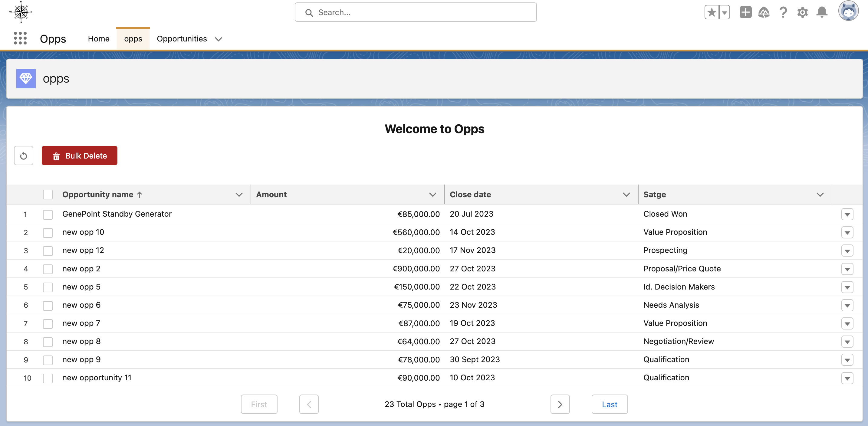868x426 pixels.
Task: Tick the select-all header checkbox
Action: [48, 194]
